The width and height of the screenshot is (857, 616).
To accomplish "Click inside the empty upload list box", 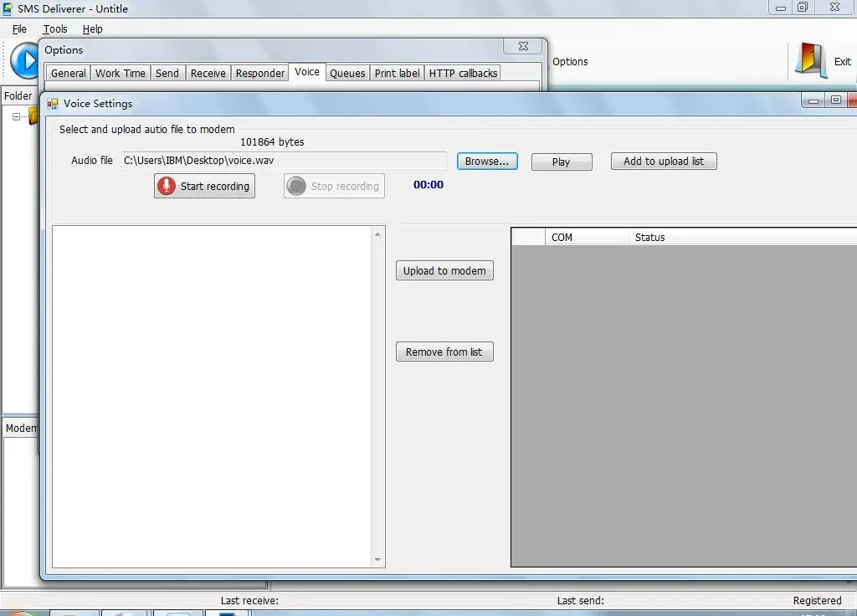I will (x=212, y=397).
